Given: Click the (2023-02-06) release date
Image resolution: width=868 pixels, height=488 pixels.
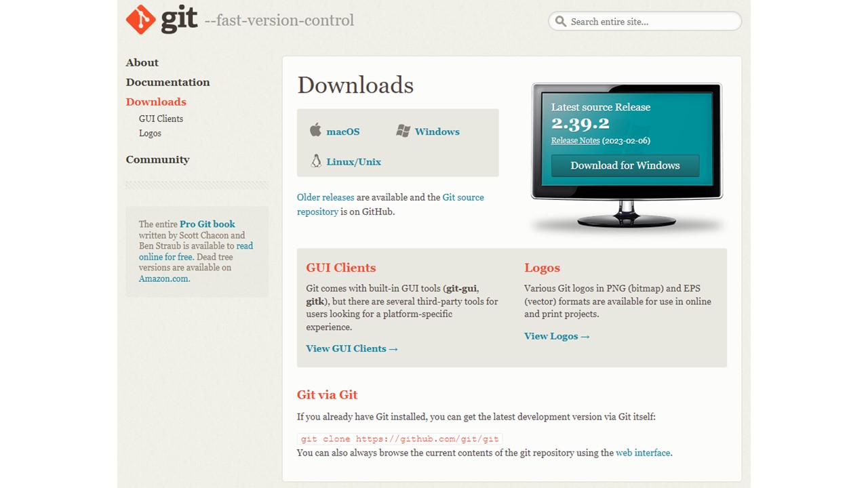Looking at the screenshot, I should pos(626,141).
